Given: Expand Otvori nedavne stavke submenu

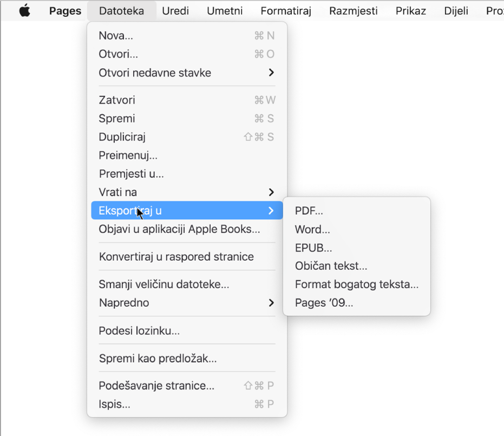Looking at the screenshot, I should coord(187,72).
